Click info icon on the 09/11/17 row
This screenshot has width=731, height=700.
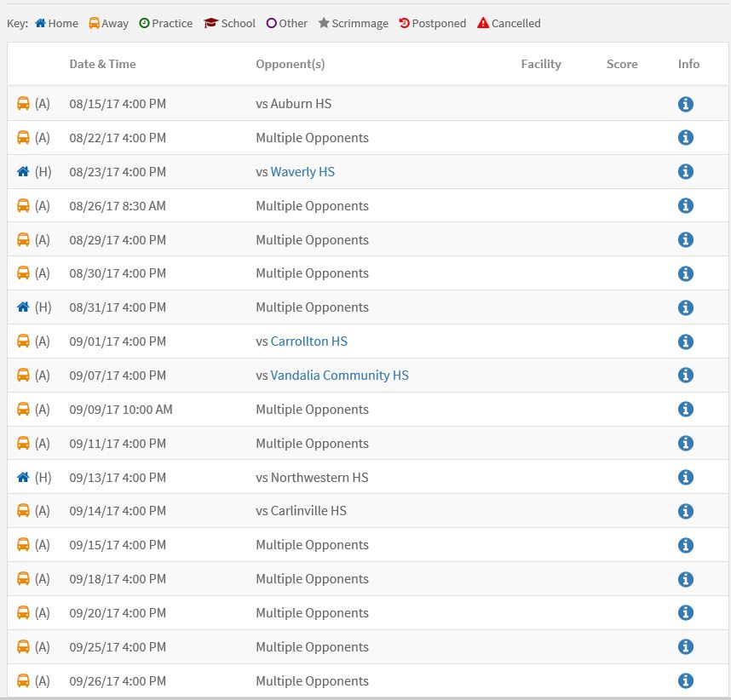[x=685, y=443]
